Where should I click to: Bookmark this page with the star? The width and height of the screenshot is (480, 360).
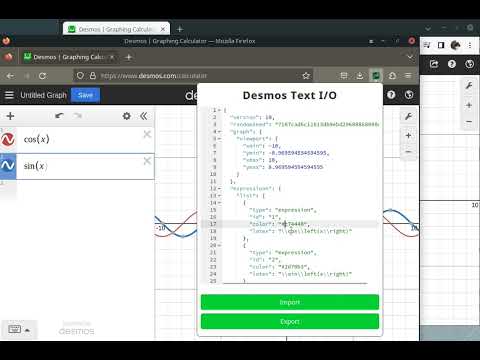(x=306, y=76)
